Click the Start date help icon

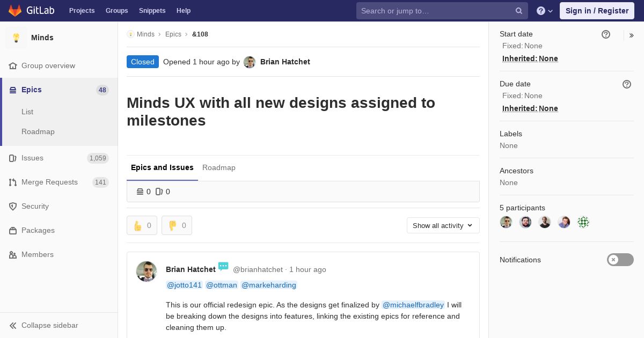click(x=606, y=34)
